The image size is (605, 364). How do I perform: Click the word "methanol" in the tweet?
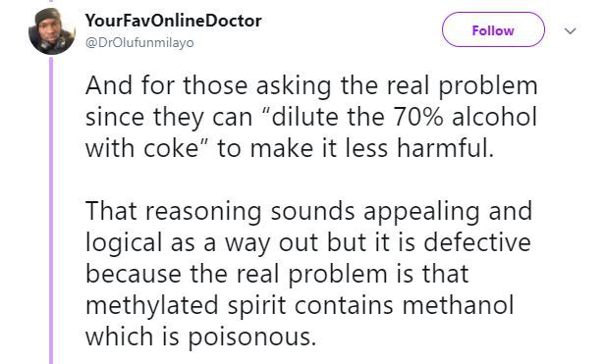coord(458,305)
